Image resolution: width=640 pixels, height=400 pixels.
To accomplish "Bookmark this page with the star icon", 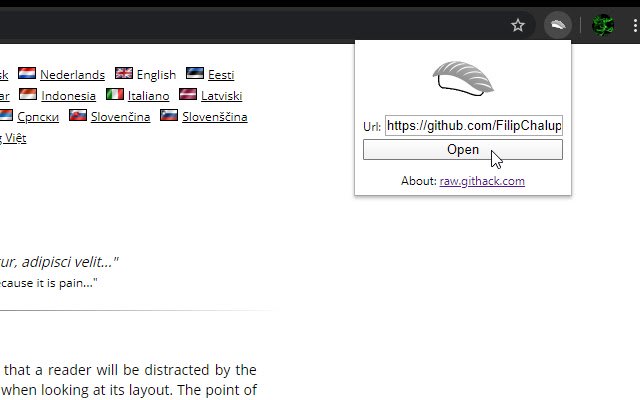I will click(518, 25).
